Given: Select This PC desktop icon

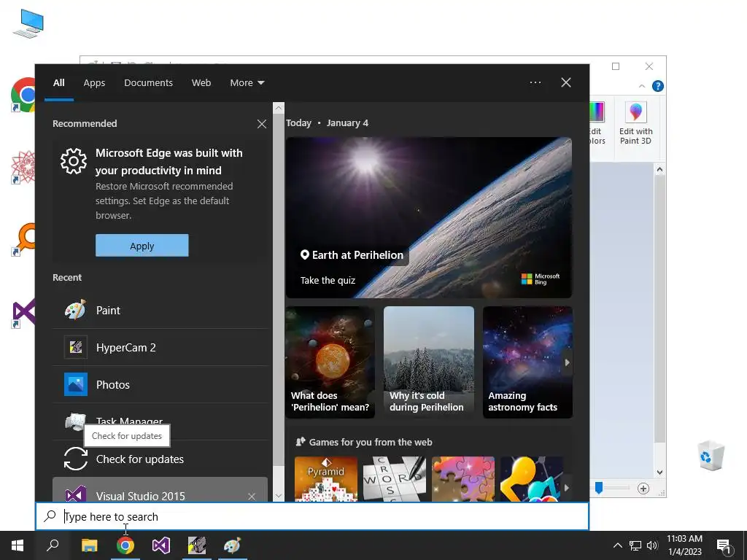Looking at the screenshot, I should (28, 24).
